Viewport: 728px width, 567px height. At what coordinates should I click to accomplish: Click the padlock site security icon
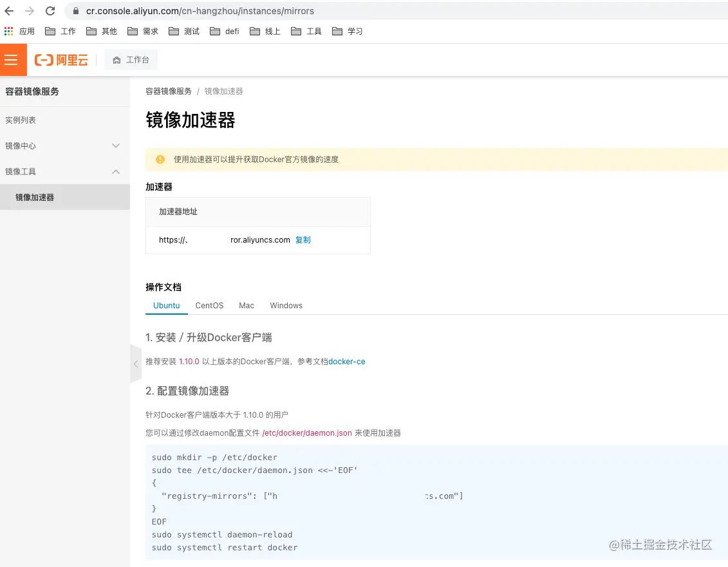coord(76,11)
